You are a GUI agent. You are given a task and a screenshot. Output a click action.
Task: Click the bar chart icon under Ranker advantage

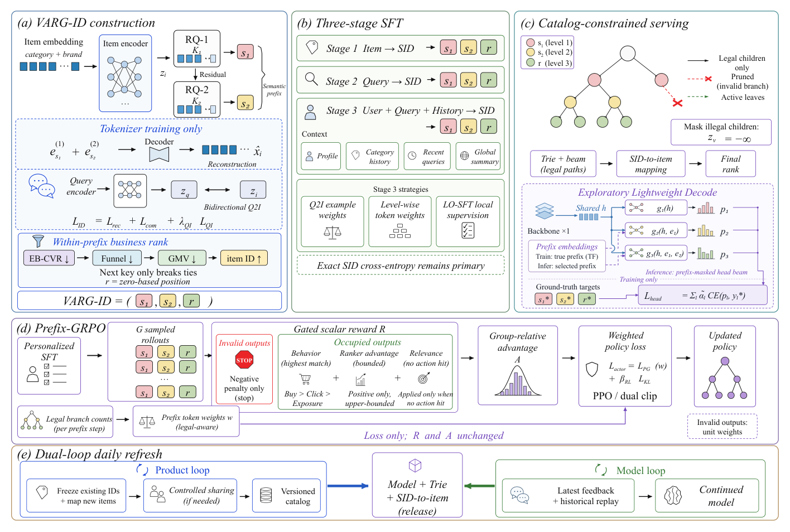[361, 379]
